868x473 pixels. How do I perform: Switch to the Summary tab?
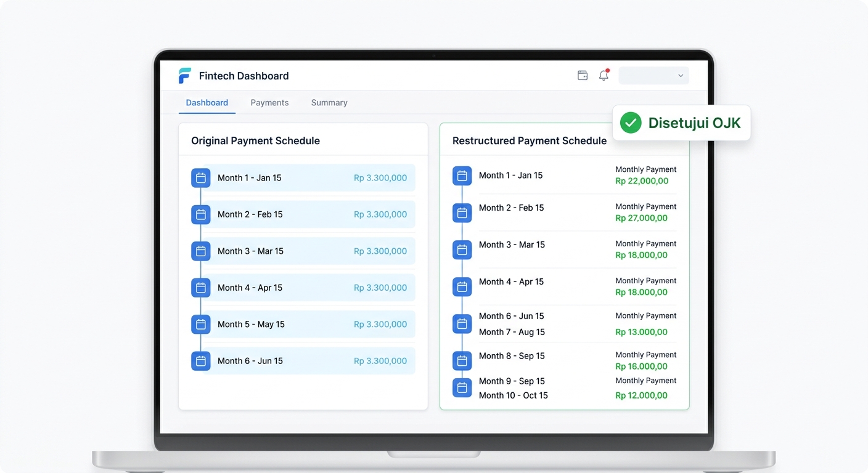click(329, 103)
